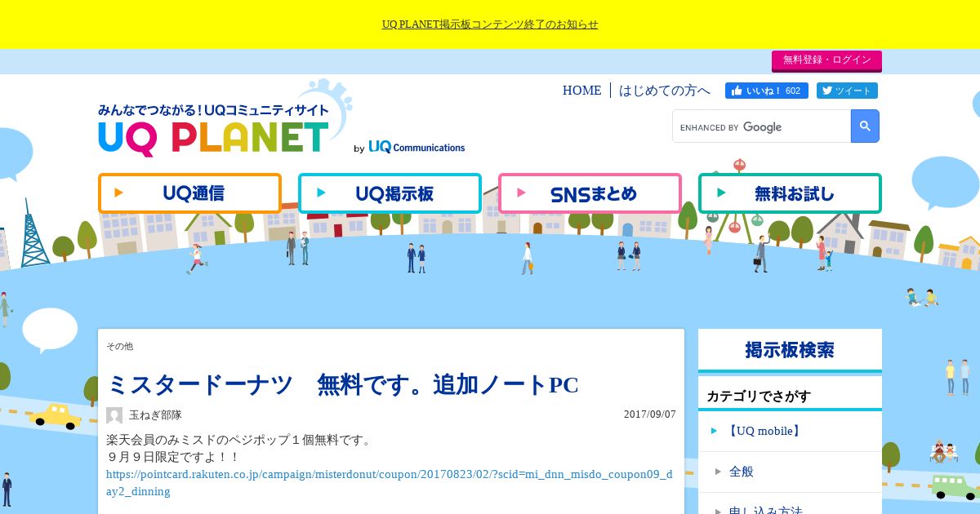Open the 無料お試し navigation tab
This screenshot has height=514, width=980.
[790, 193]
